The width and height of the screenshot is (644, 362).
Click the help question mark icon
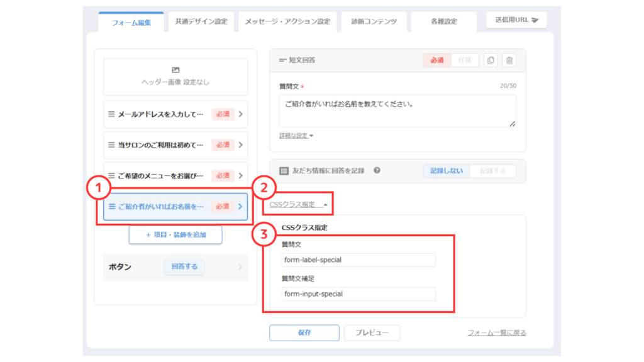(377, 170)
